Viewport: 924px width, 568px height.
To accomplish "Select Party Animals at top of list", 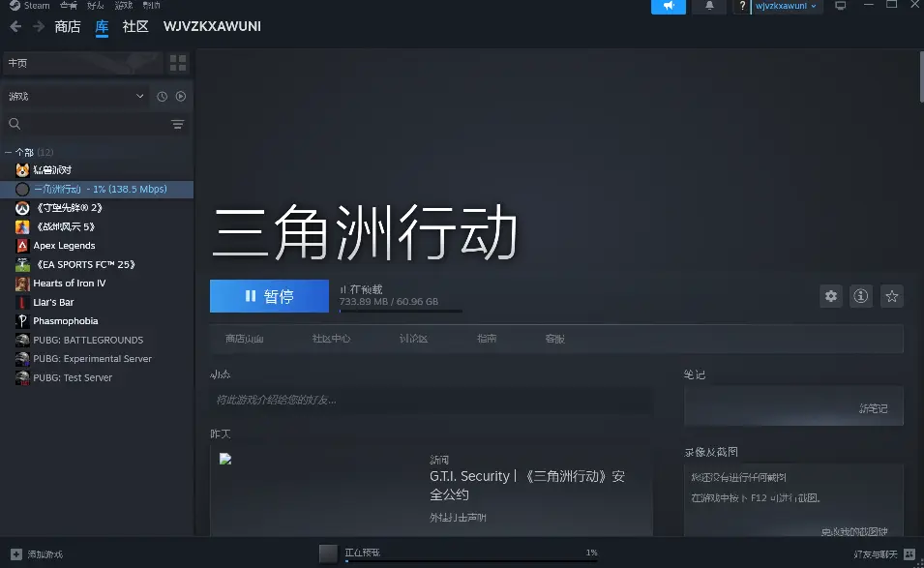I will pyautogui.click(x=97, y=170).
